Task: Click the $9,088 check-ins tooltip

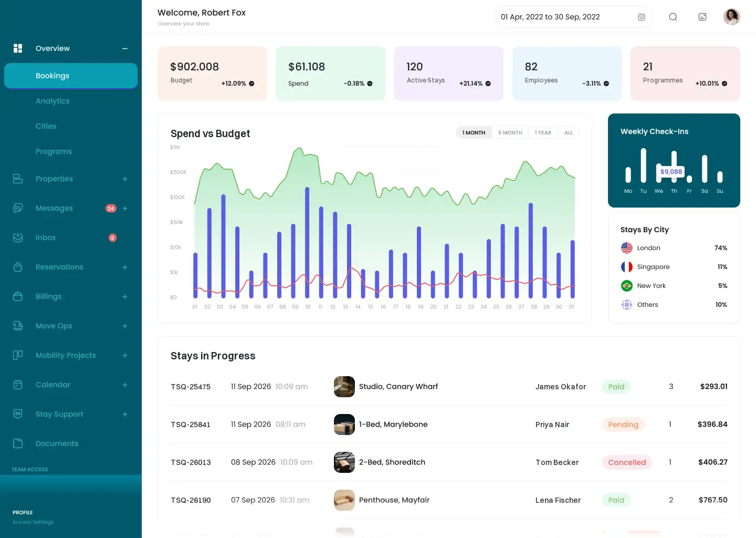Action: coord(671,172)
